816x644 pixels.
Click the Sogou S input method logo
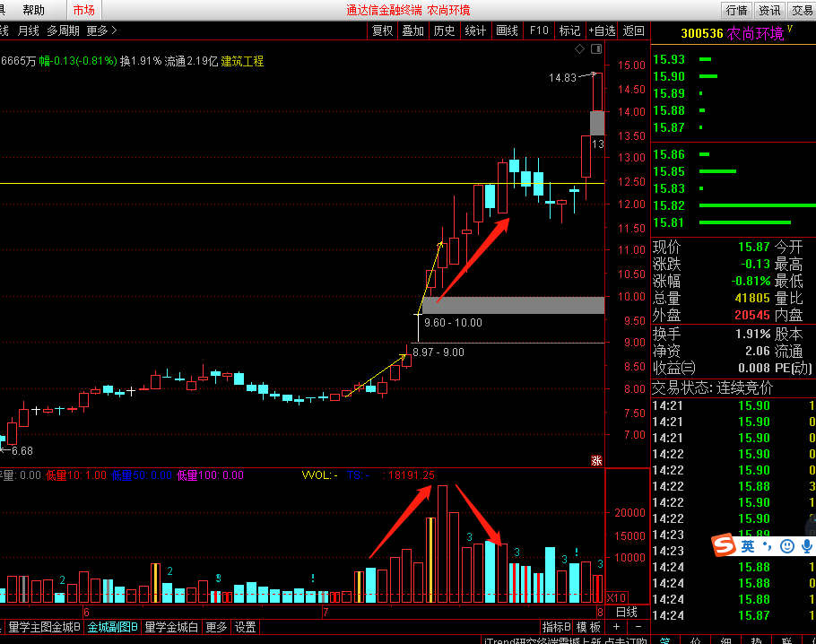[724, 545]
